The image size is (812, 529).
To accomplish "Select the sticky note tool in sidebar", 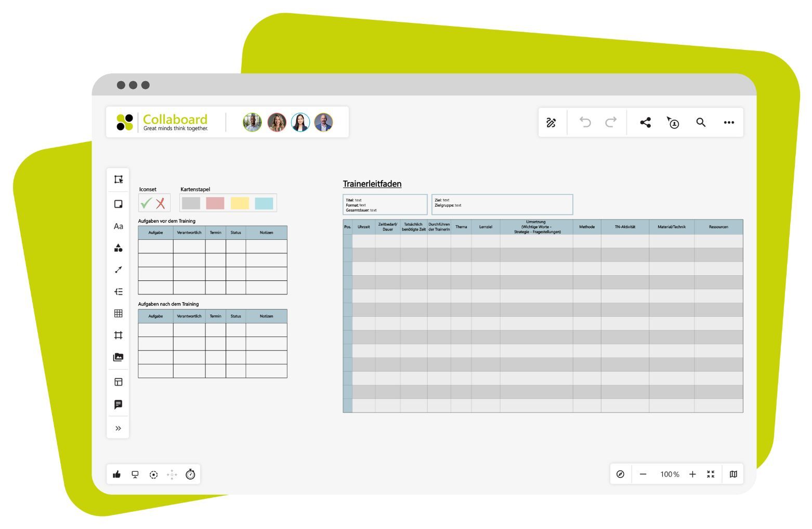I will coord(118,204).
